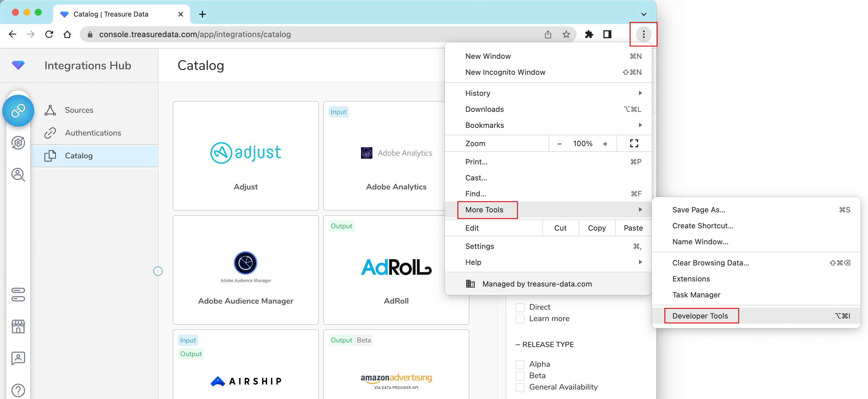The image size is (868, 399).
Task: Choose Clear Browsing Data menu entry
Action: 710,263
